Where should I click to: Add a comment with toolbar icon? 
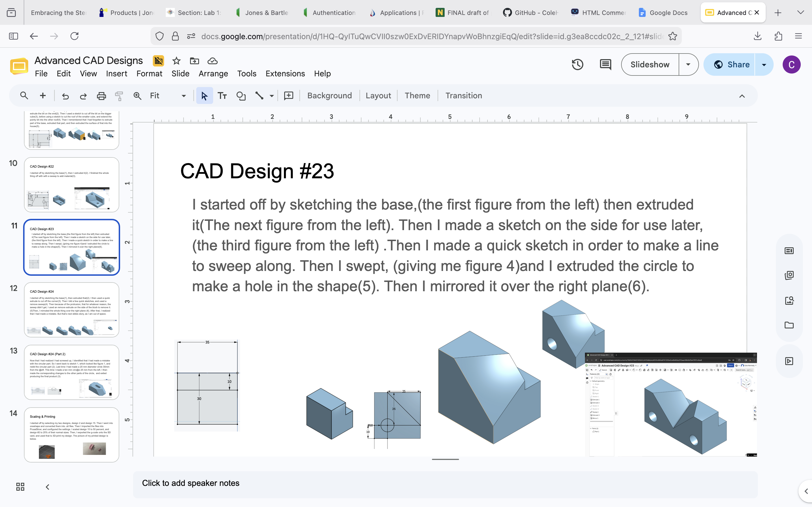288,96
